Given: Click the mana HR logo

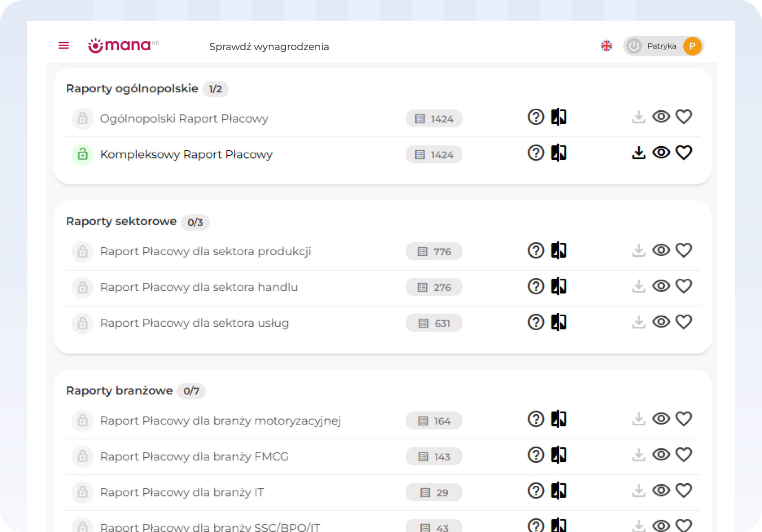Looking at the screenshot, I should [x=123, y=46].
